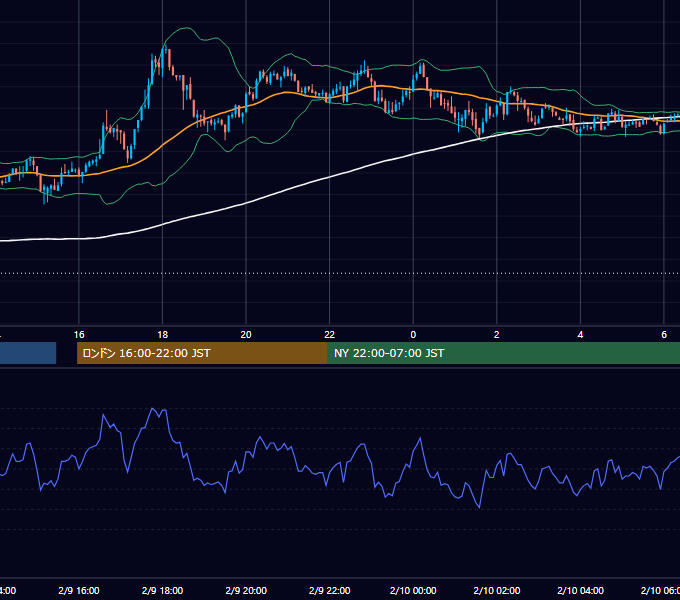Click the 2/9 16:00 indicator axis label
The width and height of the screenshot is (680, 600).
click(79, 590)
